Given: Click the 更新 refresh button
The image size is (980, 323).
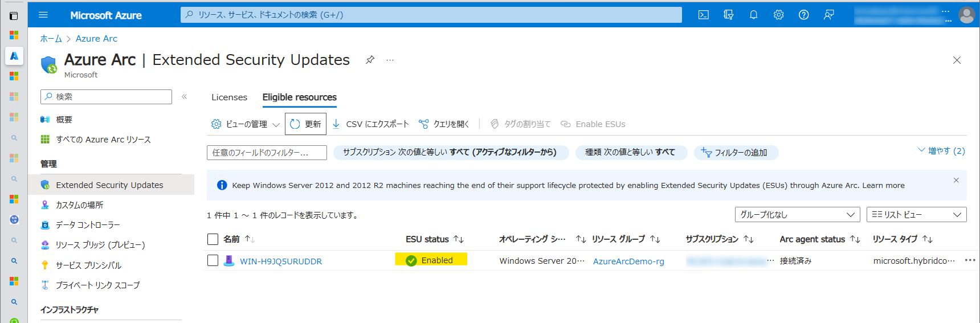Looking at the screenshot, I should point(305,124).
